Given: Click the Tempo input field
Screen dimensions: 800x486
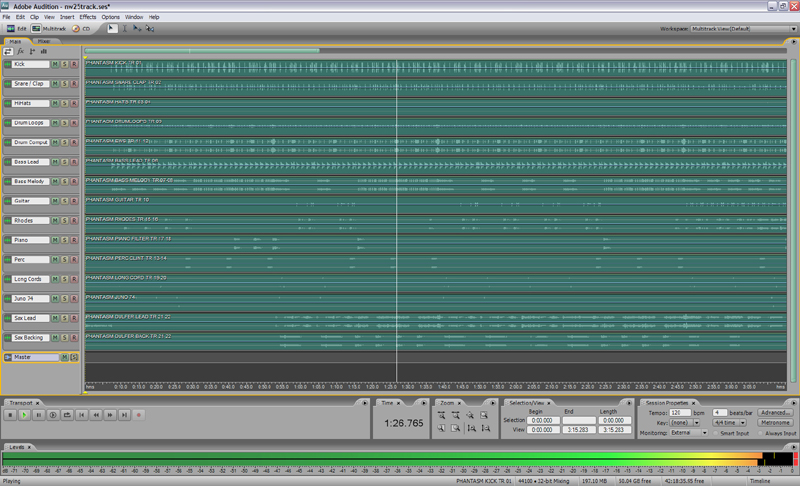Looking at the screenshot, I should coord(680,413).
